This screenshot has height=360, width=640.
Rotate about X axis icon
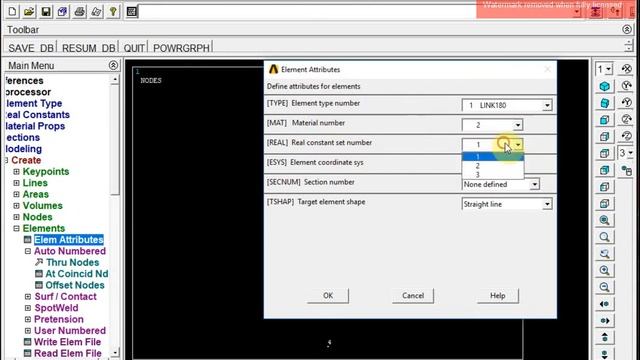tap(627, 69)
